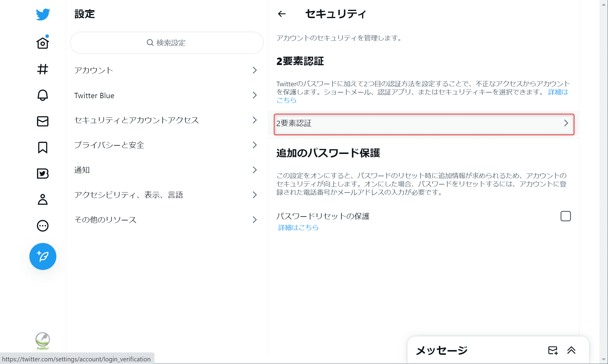Click the メッセージ drawer title
The image size is (608, 364).
click(x=442, y=351)
